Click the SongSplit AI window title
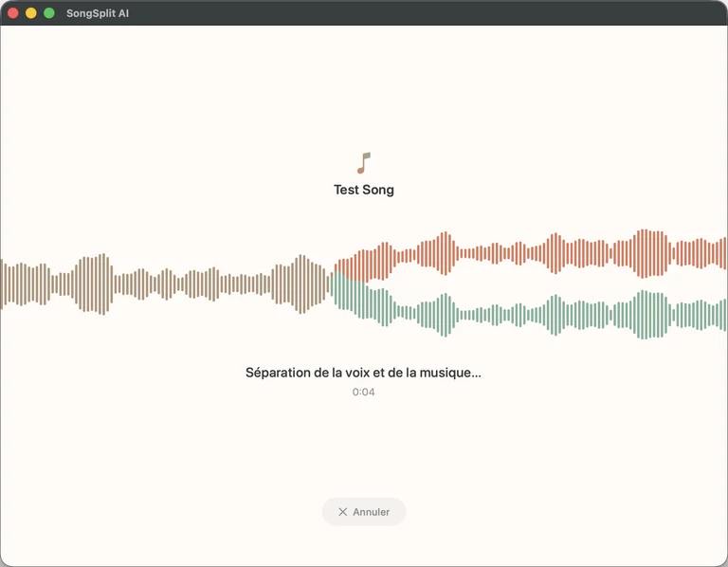 tap(98, 13)
